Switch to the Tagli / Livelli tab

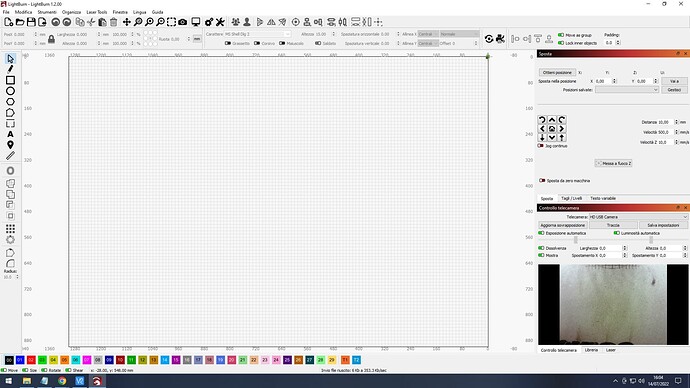coord(571,198)
